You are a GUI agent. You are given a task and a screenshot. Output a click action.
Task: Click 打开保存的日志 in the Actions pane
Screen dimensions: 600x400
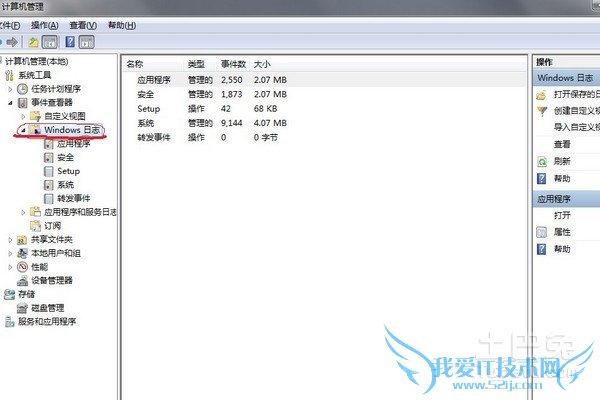tap(577, 95)
